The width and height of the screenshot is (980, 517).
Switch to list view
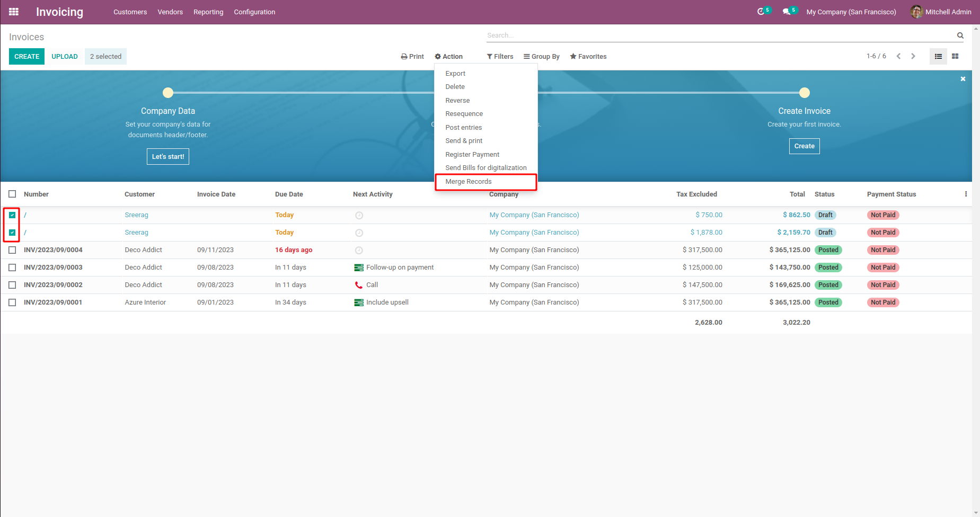click(x=938, y=56)
